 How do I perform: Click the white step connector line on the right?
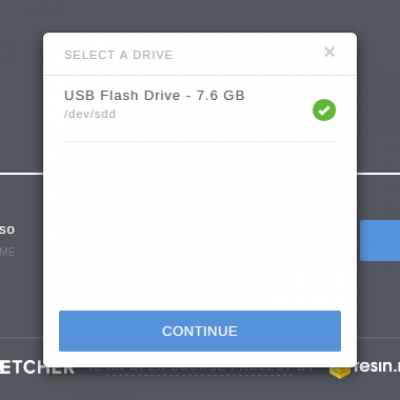coord(378,173)
